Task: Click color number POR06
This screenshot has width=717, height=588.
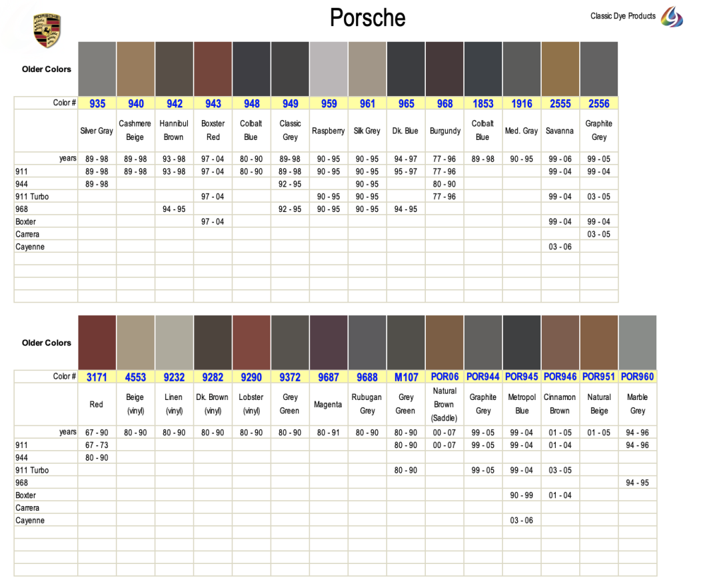Action: [x=444, y=377]
